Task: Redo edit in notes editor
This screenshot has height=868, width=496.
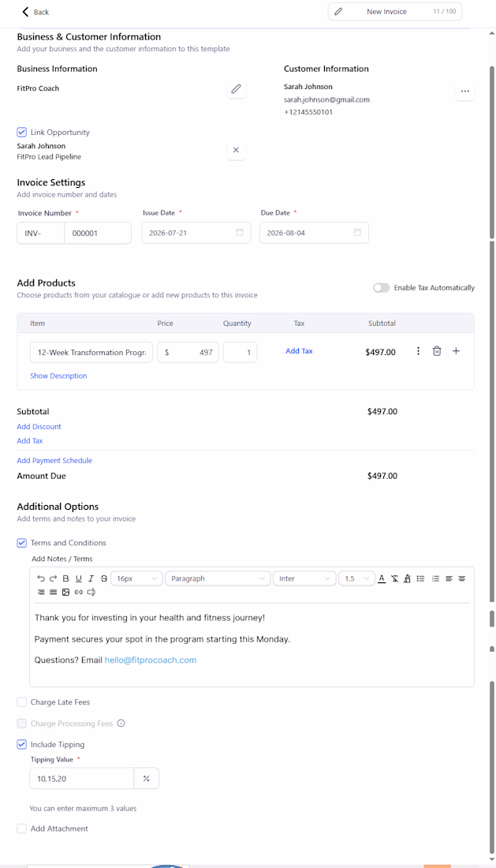Action: click(53, 578)
